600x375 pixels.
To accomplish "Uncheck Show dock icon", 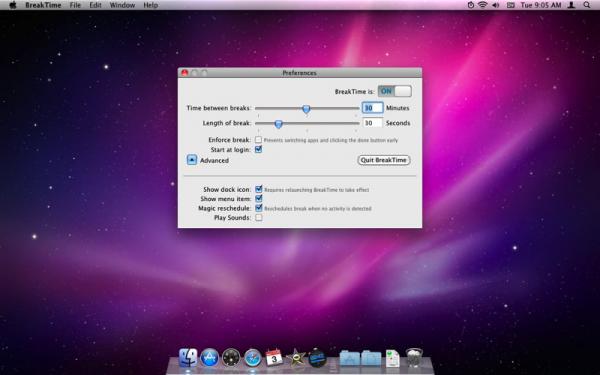I will (x=259, y=189).
